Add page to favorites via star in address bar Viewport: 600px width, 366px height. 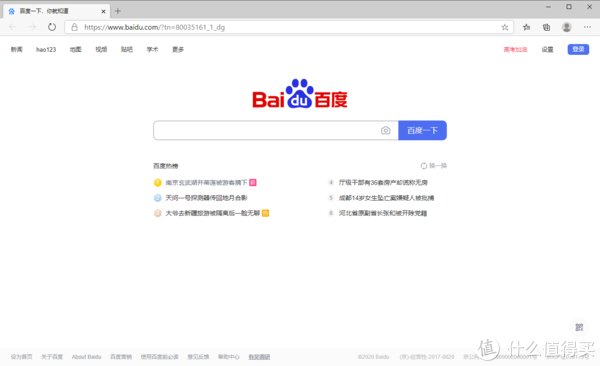tap(505, 27)
